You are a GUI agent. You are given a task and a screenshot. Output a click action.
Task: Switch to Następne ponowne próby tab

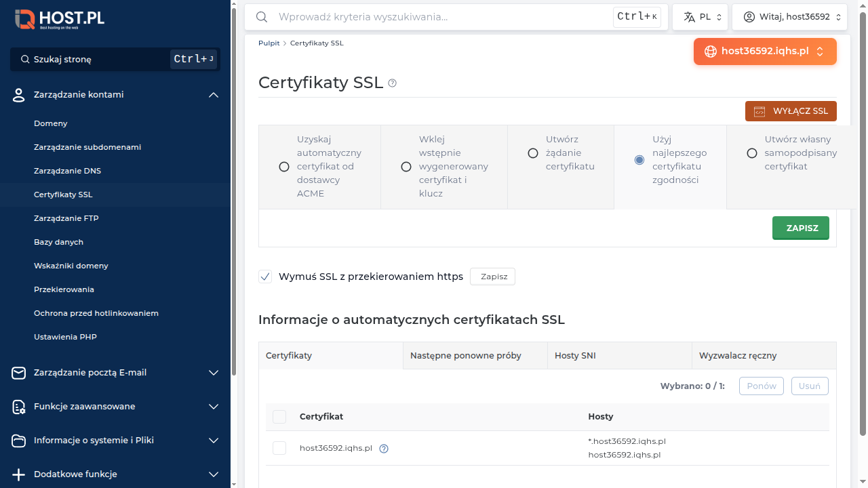pyautogui.click(x=475, y=356)
